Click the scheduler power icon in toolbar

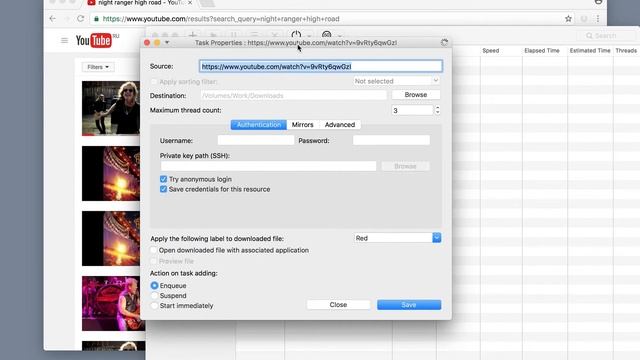tap(296, 35)
